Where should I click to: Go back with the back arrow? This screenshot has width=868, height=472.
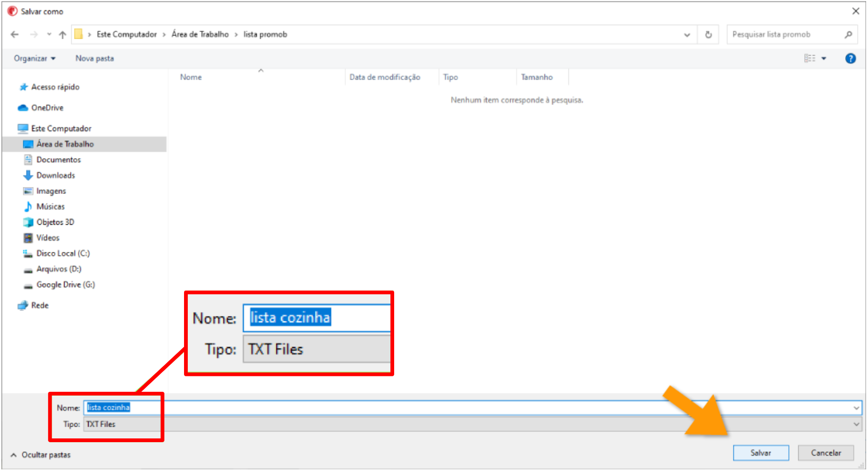14,35
